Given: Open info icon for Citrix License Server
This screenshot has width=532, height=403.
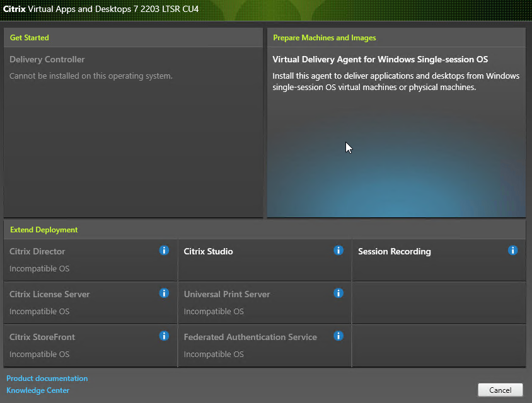Looking at the screenshot, I should click(x=164, y=293).
